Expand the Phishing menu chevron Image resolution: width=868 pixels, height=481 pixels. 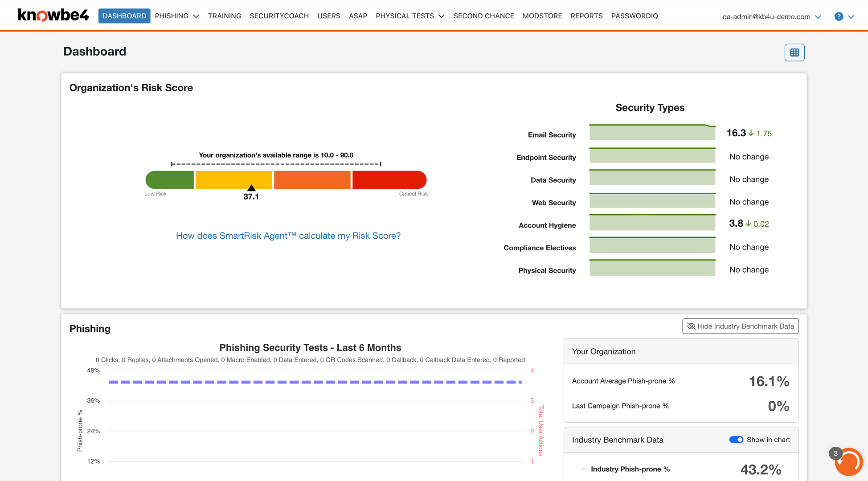(196, 16)
